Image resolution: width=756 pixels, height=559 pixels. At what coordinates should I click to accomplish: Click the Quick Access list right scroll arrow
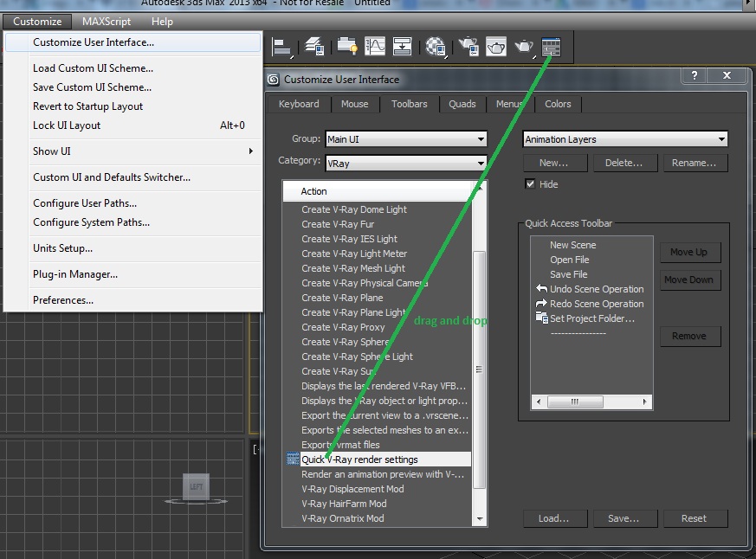644,402
